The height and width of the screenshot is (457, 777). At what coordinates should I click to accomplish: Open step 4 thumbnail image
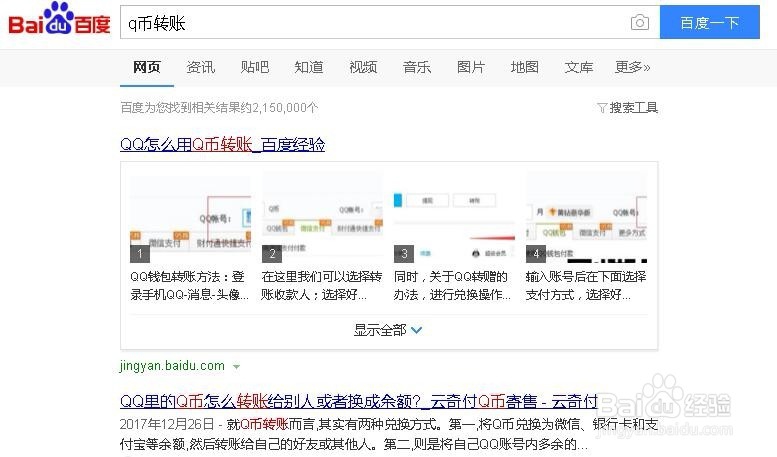[586, 217]
